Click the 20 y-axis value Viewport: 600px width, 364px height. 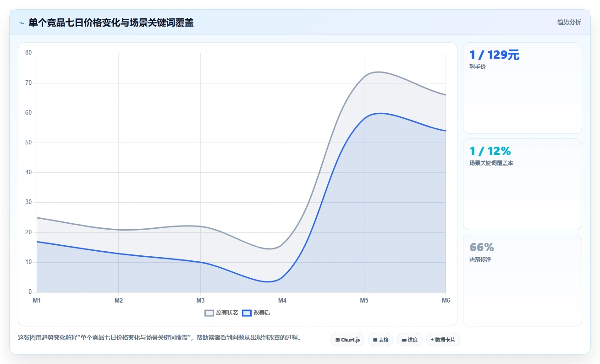point(28,232)
